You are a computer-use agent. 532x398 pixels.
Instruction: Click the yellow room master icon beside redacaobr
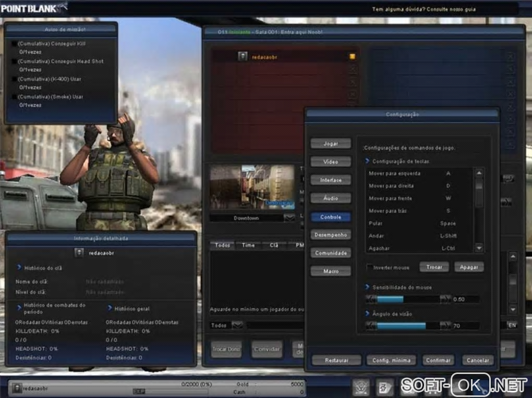click(352, 57)
